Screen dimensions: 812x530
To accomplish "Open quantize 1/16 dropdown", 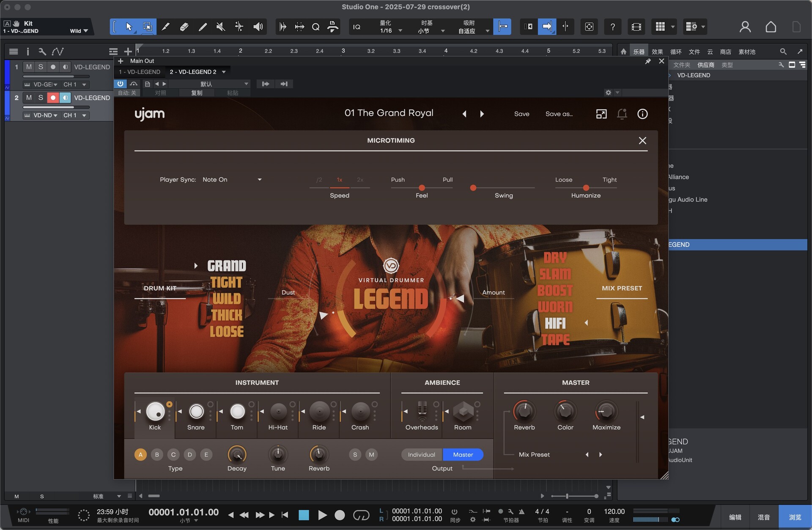I will tap(390, 27).
